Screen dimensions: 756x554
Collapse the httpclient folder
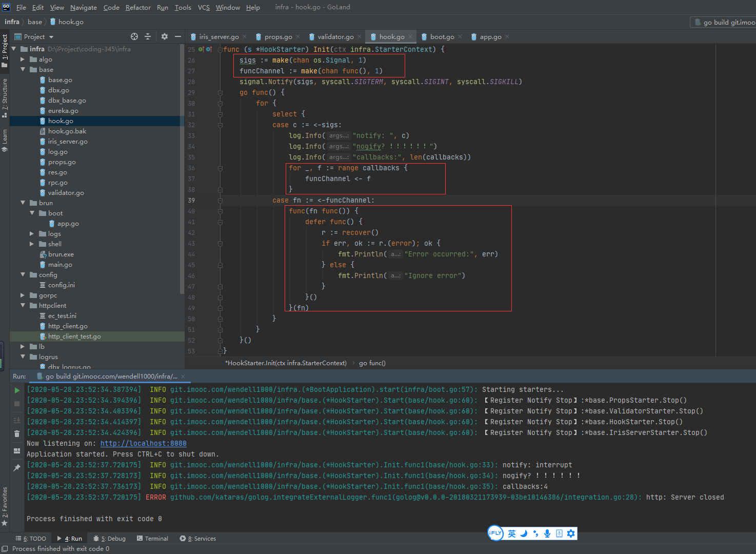23,306
